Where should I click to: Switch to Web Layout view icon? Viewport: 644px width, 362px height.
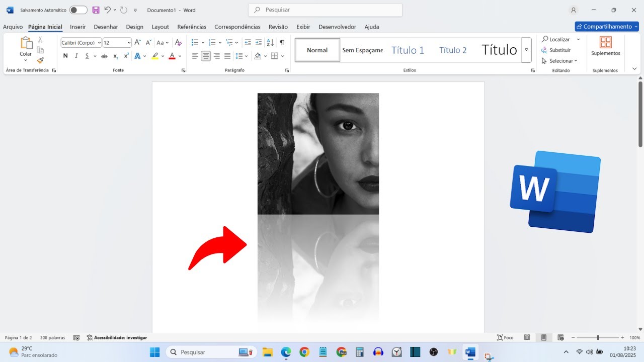click(x=560, y=337)
